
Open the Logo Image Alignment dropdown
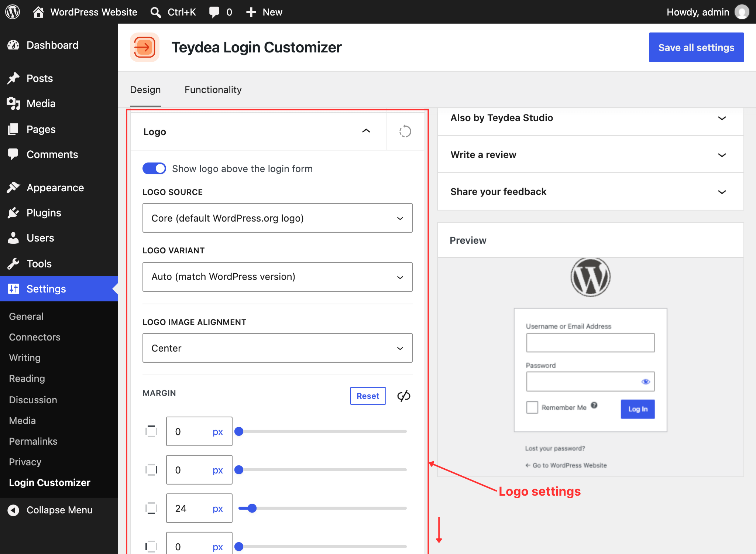click(x=278, y=348)
